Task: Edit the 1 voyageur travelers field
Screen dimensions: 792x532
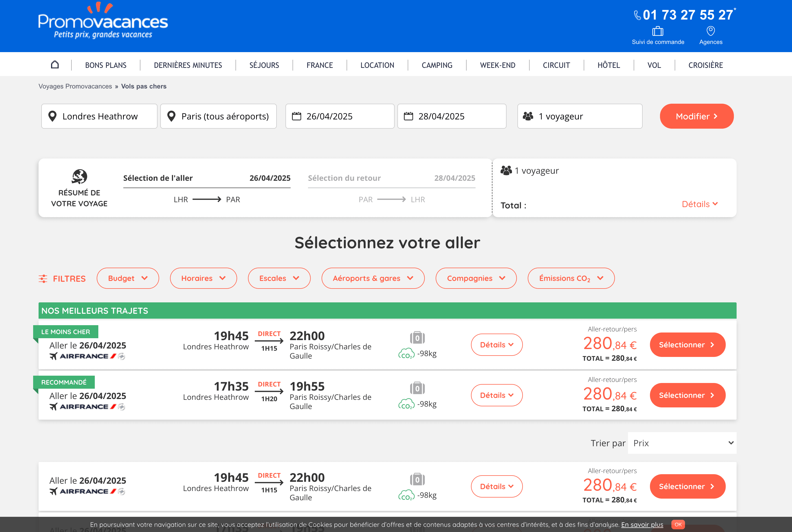Action: pyautogui.click(x=580, y=116)
